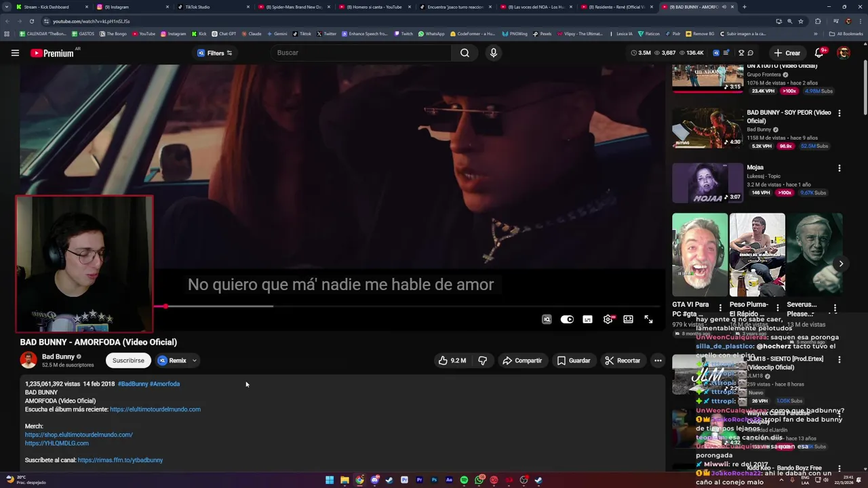
Task: Open BAD BUNNY - SOY PEOR thumbnail
Action: pos(708,128)
